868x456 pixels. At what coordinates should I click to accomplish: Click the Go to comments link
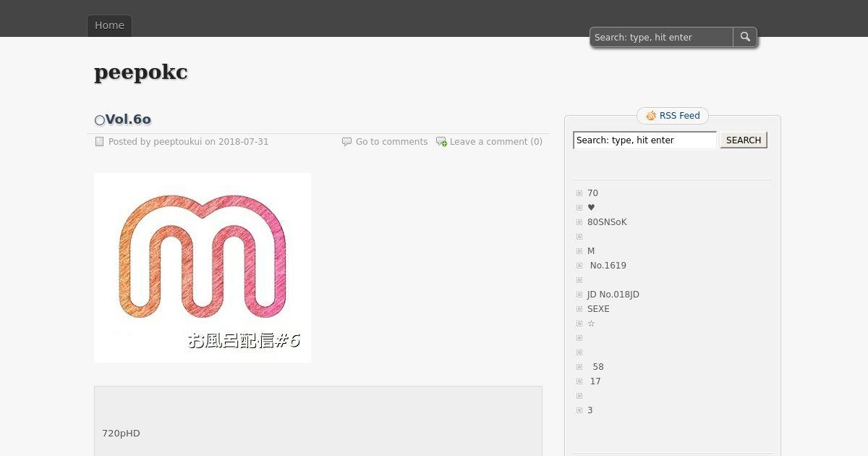[391, 142]
